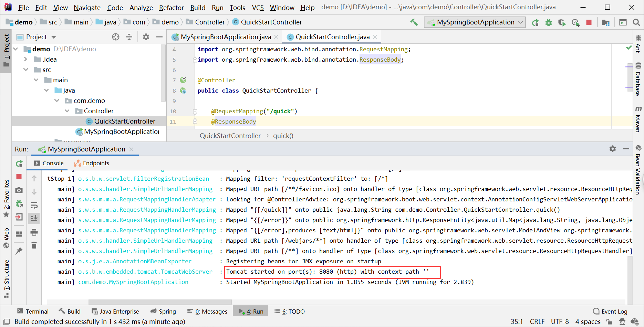Clear all console output with the trash icon

(x=34, y=245)
